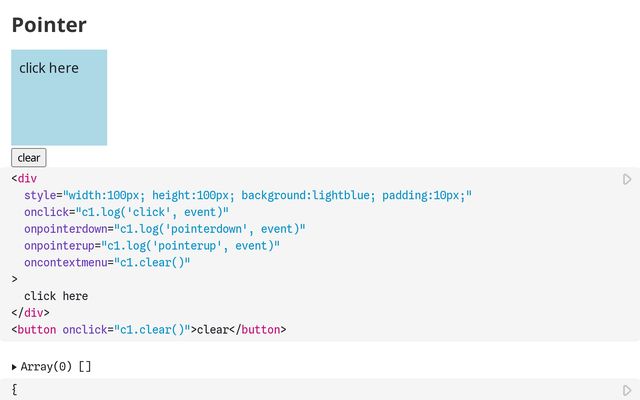Viewport: 640px width, 400px height.
Task: Run the div pointer code cell
Action: pos(627,179)
